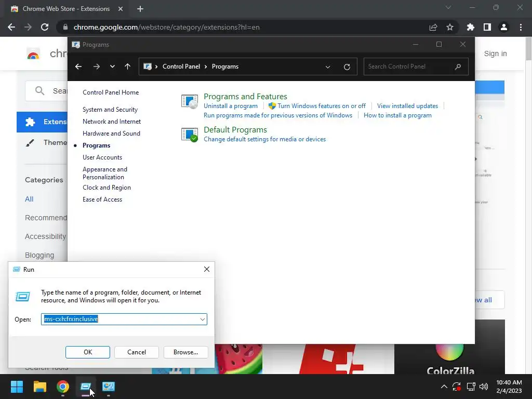Open Chrome's Extensions puzzle icon
Image resolution: width=532 pixels, height=399 pixels.
pos(471,27)
